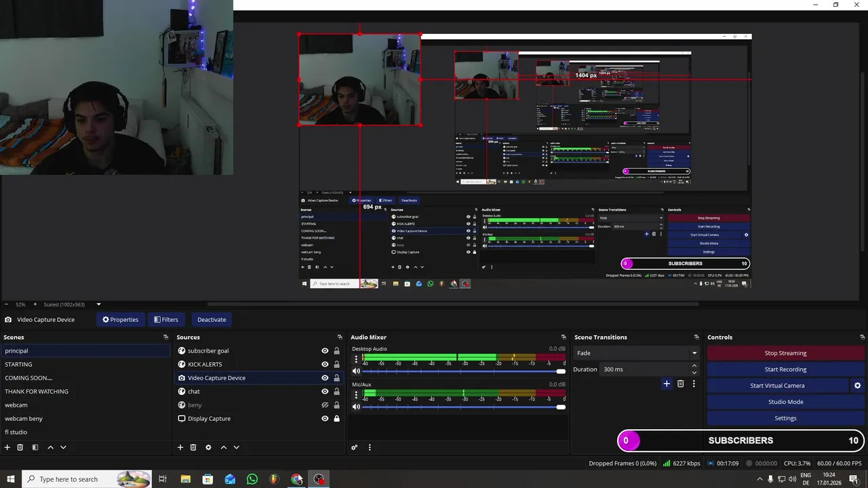Zoom out preview with minus icon
The image size is (868, 488).
pos(6,304)
